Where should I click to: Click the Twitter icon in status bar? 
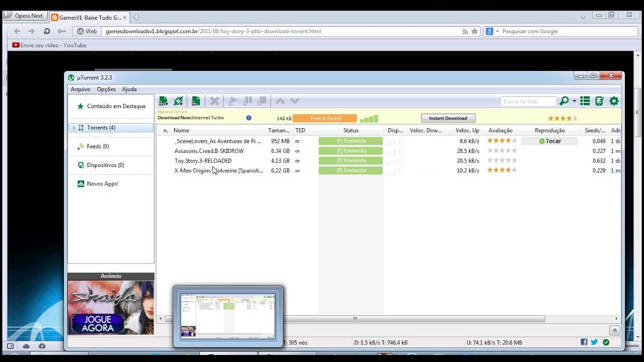[594, 342]
